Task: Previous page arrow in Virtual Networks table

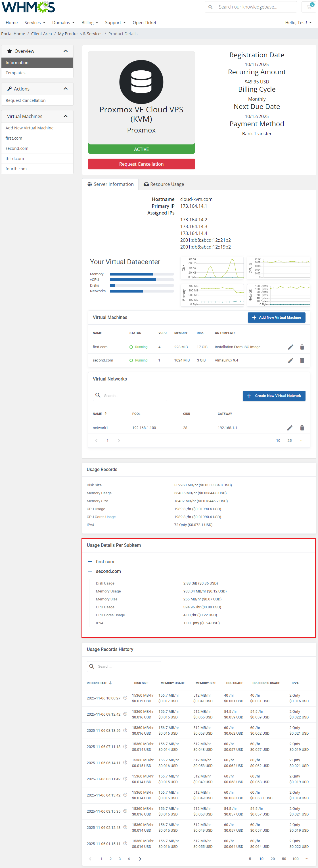Action: coord(97,441)
